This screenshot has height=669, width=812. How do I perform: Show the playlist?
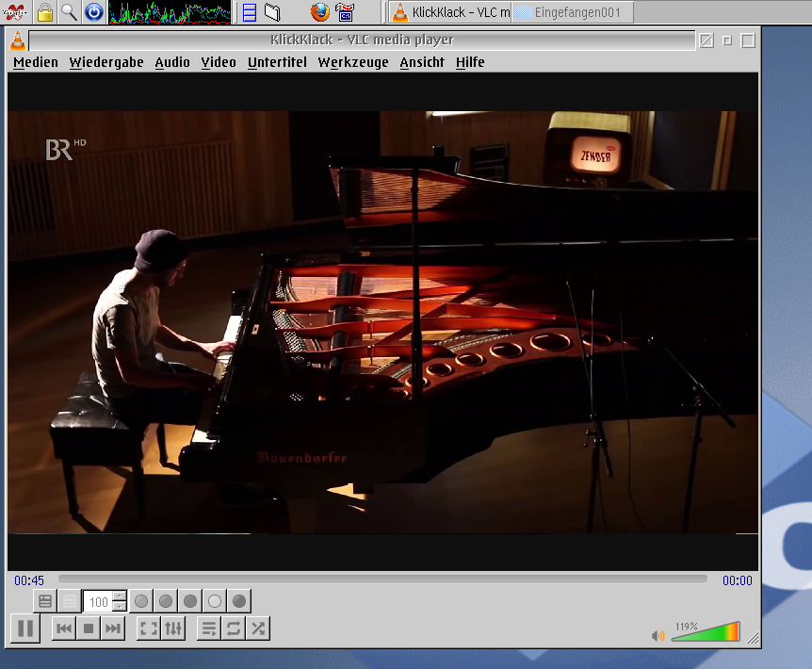[209, 628]
